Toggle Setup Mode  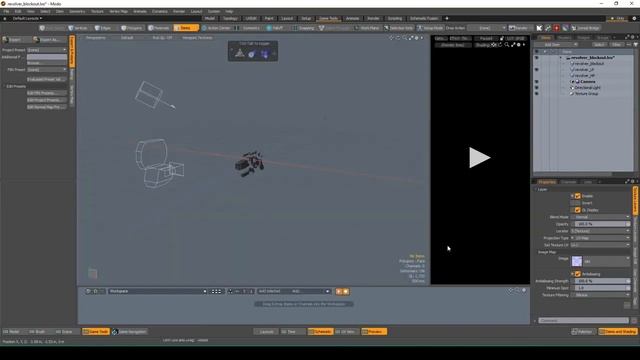430,28
